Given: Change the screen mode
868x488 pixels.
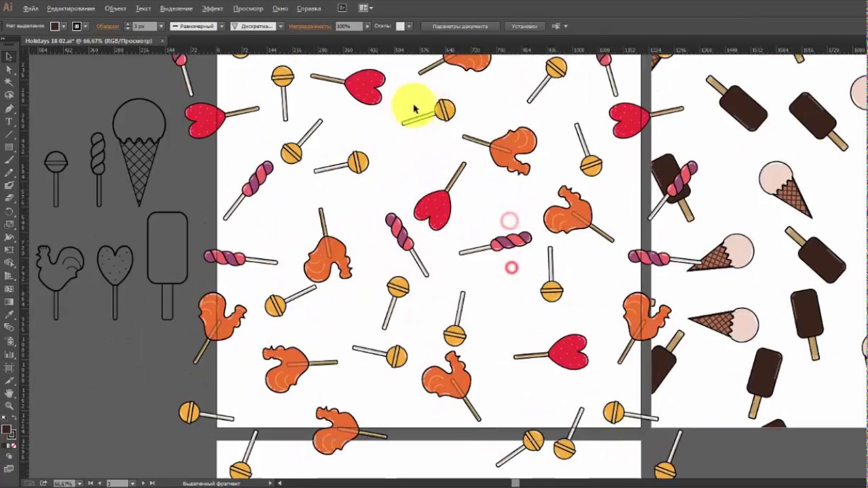Looking at the screenshot, I should pyautogui.click(x=9, y=468).
